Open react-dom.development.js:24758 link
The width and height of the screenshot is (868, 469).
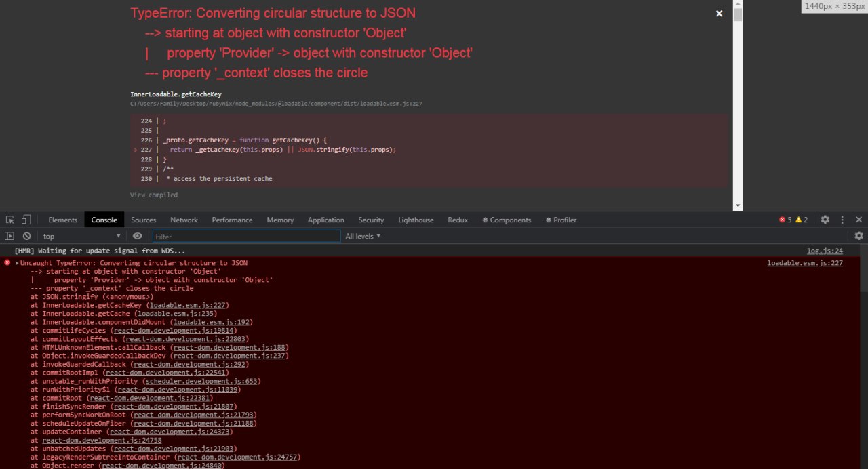(x=102, y=441)
